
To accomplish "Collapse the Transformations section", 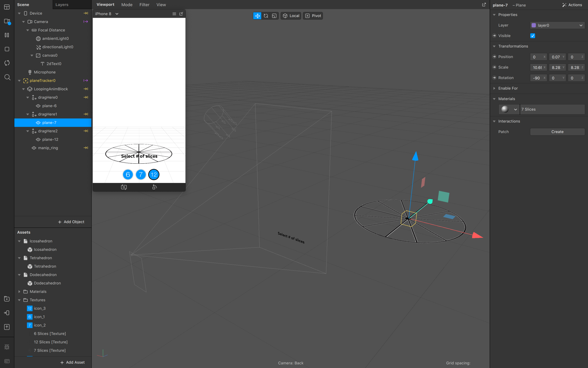I will tap(494, 46).
